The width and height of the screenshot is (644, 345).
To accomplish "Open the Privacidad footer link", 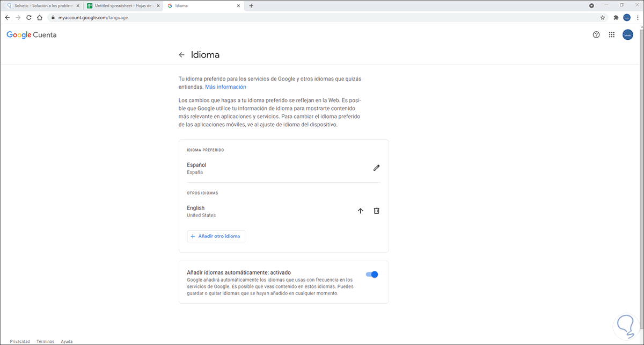I will coord(20,341).
